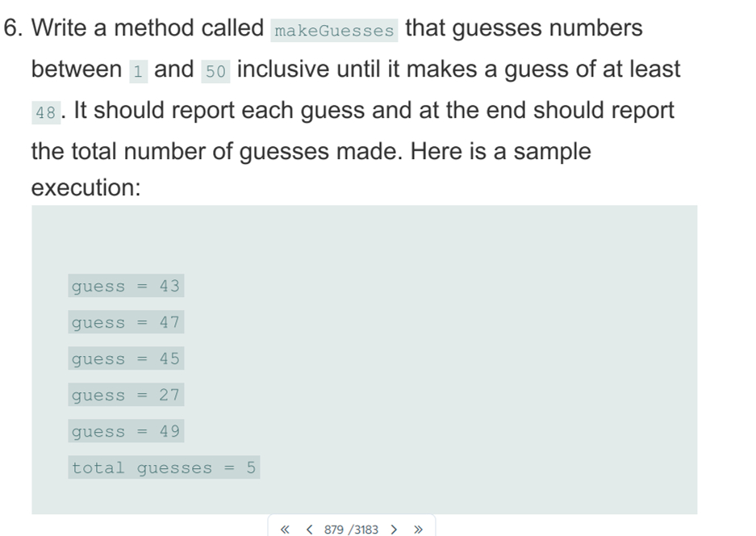Click the page counter reading 879 /3183
Image resolution: width=756 pixels, height=536 pixels.
[x=352, y=530]
